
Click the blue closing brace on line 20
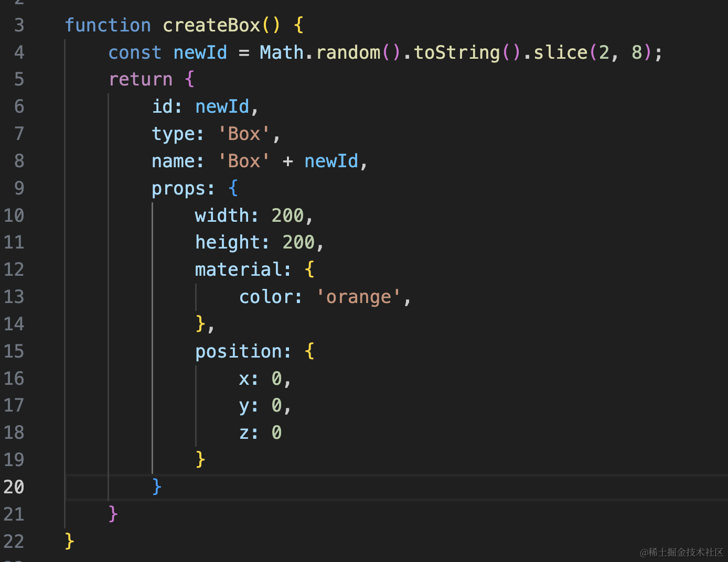[157, 487]
